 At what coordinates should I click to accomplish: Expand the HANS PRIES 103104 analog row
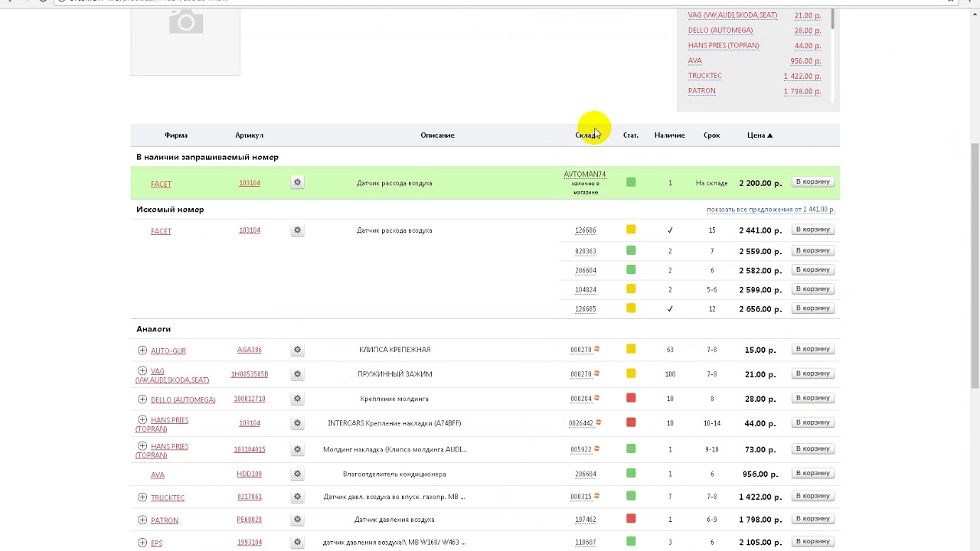click(x=142, y=419)
